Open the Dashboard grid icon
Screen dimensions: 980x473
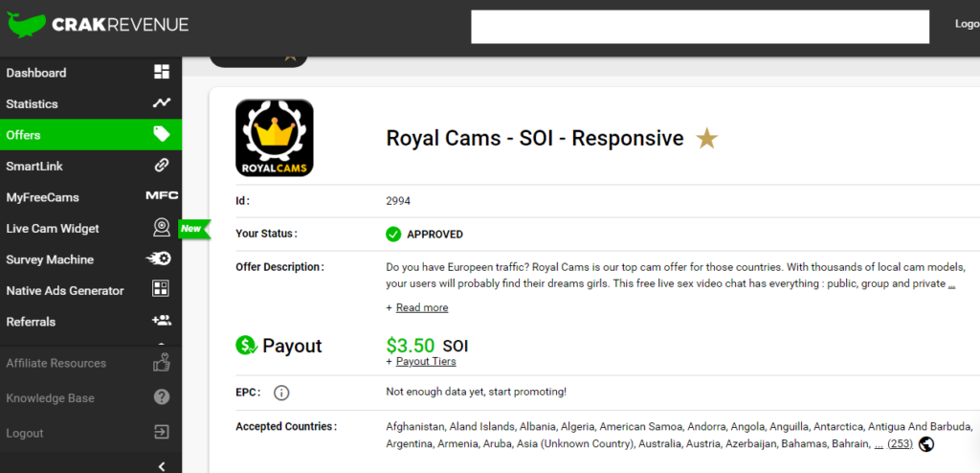tap(162, 72)
